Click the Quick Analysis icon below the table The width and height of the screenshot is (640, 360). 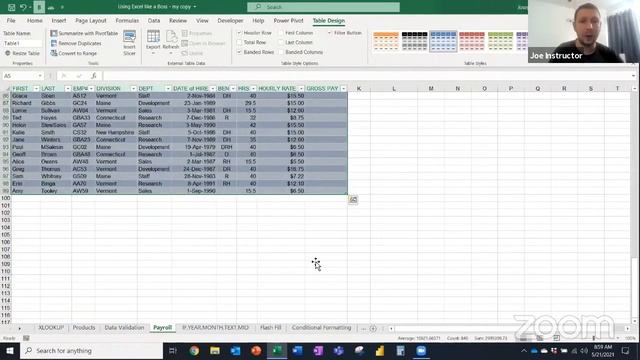click(x=353, y=200)
